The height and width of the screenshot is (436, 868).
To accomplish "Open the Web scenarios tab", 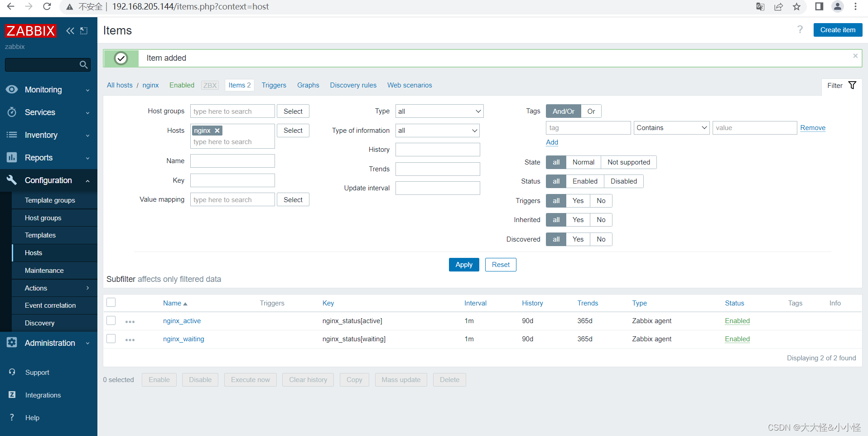I will click(410, 85).
